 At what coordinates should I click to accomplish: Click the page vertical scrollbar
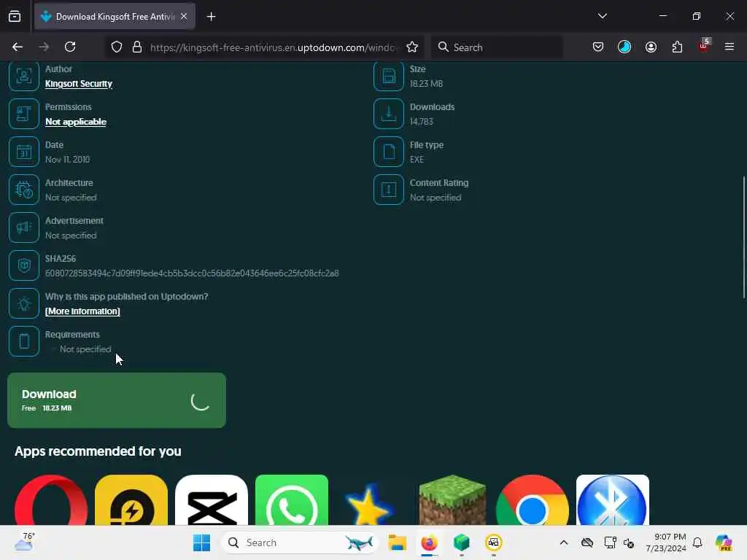743,238
